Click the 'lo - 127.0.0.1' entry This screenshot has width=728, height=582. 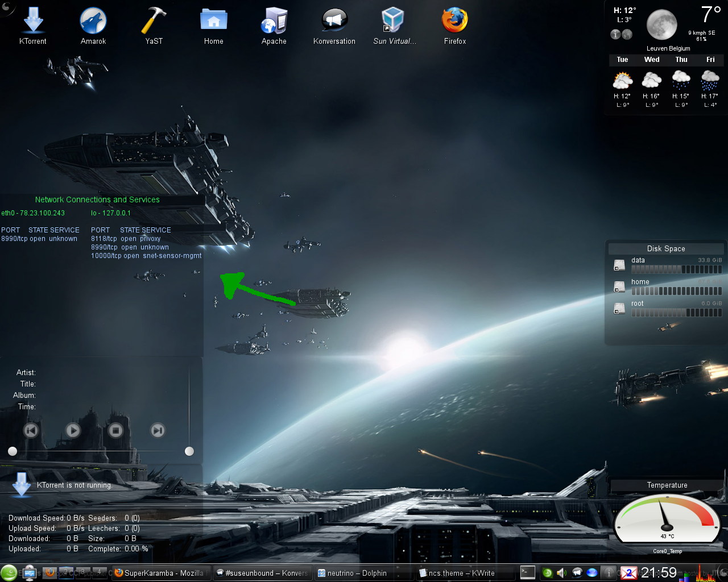[111, 213]
